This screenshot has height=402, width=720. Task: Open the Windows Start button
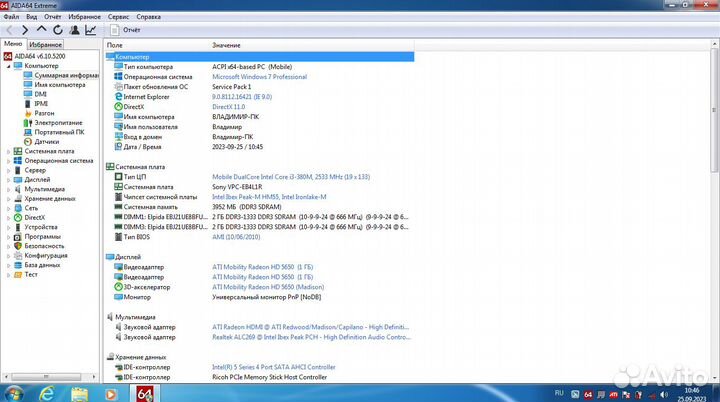point(14,394)
